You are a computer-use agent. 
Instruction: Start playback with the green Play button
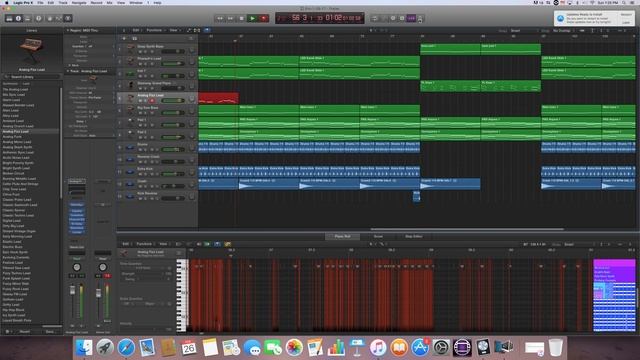tap(253, 18)
